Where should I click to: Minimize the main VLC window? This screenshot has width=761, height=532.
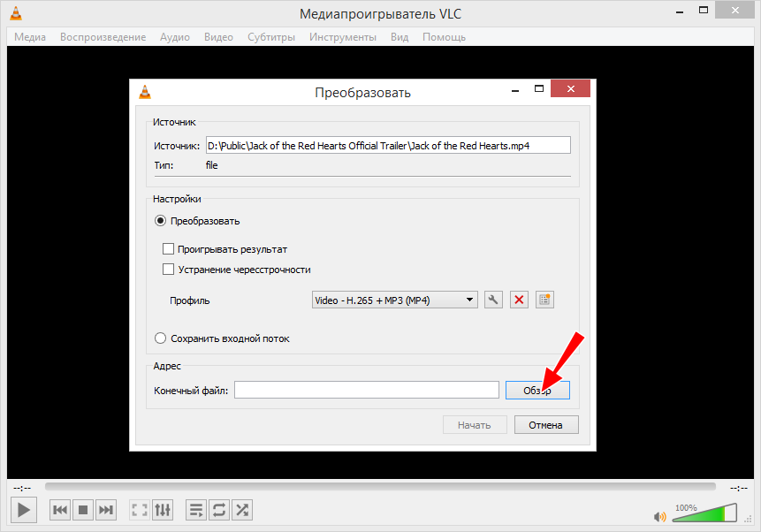point(680,11)
